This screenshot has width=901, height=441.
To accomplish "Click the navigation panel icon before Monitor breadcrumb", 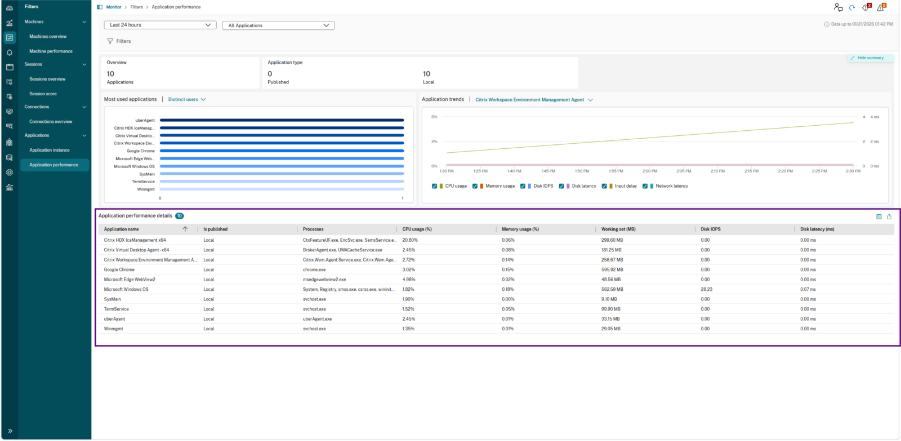I will (99, 7).
